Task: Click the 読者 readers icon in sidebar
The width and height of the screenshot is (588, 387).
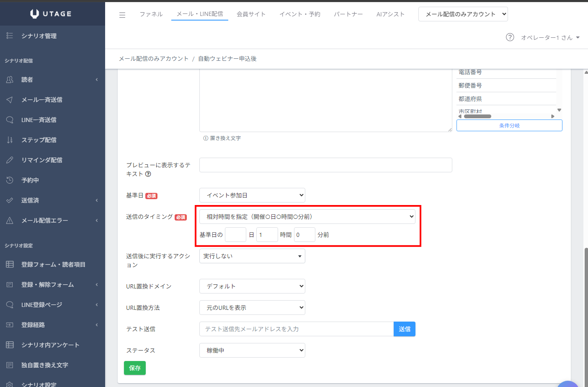Action: (x=10, y=79)
